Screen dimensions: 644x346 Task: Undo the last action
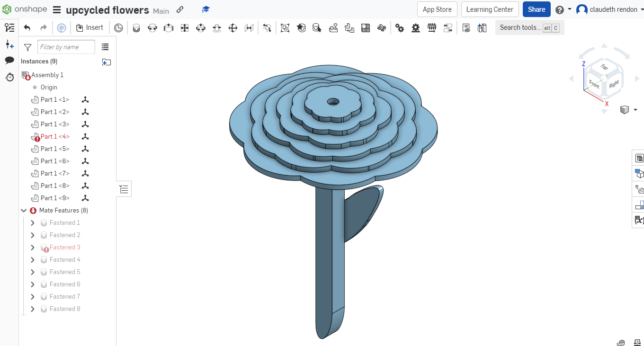27,28
